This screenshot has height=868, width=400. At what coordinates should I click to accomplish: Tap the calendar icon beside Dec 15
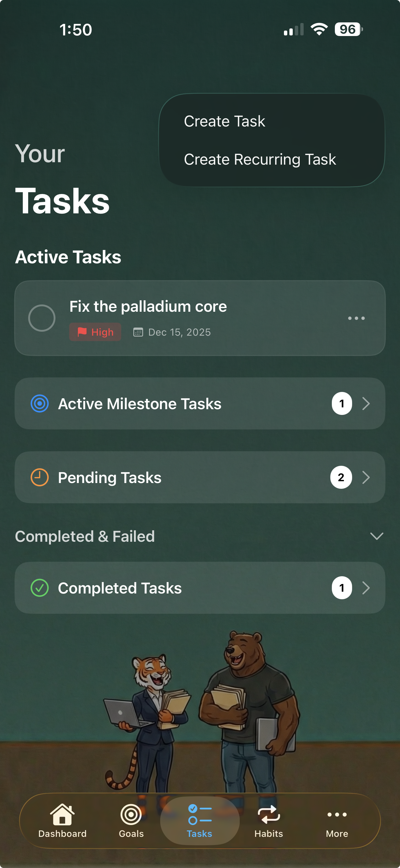click(138, 332)
